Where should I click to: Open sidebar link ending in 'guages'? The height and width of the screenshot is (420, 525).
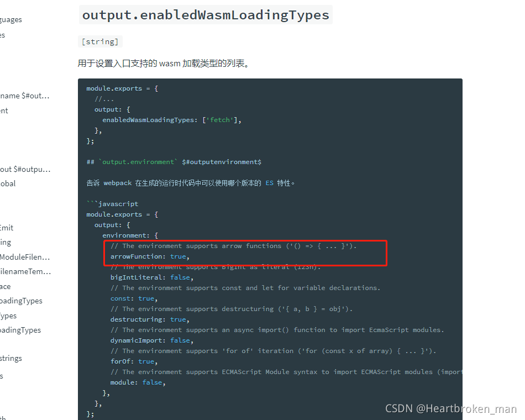pyautogui.click(x=11, y=20)
